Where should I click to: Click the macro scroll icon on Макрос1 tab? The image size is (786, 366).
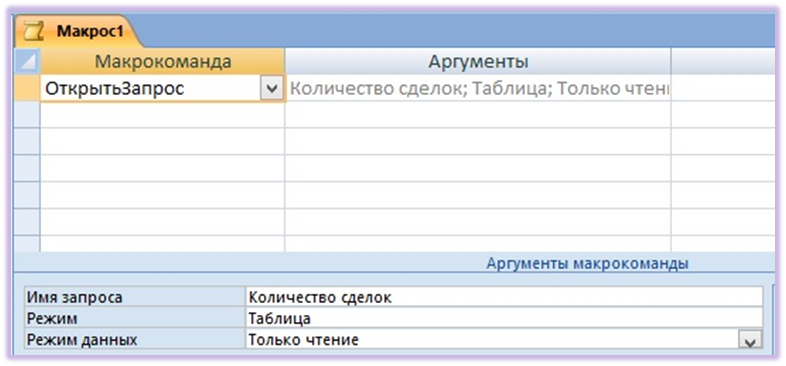point(35,32)
